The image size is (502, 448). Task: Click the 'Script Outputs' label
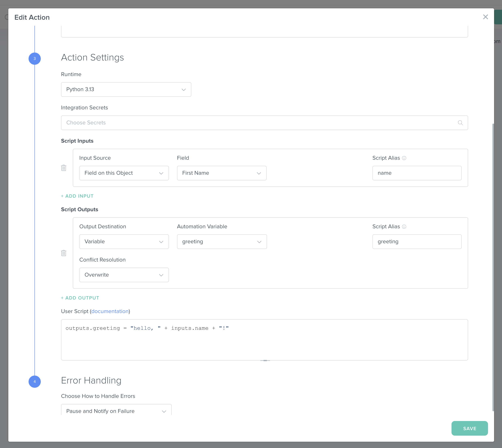[79, 209]
